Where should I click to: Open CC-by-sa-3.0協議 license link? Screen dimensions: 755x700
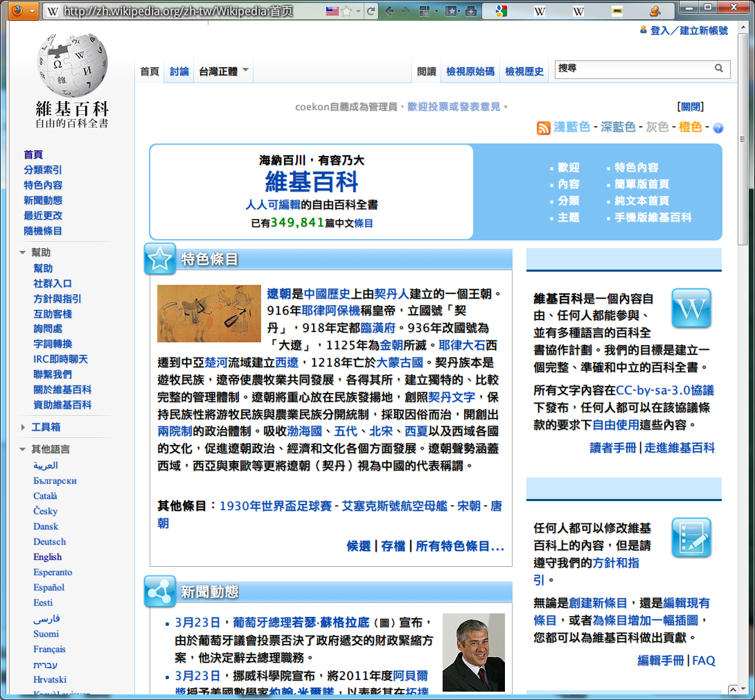coord(664,390)
